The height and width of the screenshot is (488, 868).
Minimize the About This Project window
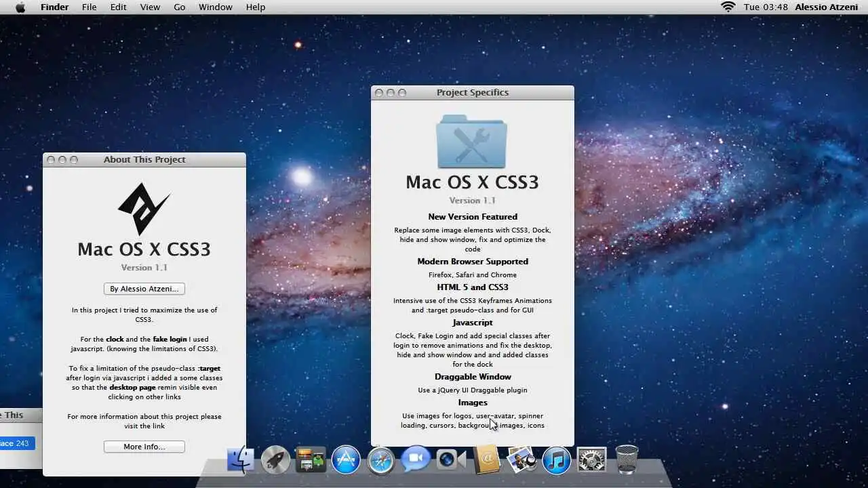62,160
